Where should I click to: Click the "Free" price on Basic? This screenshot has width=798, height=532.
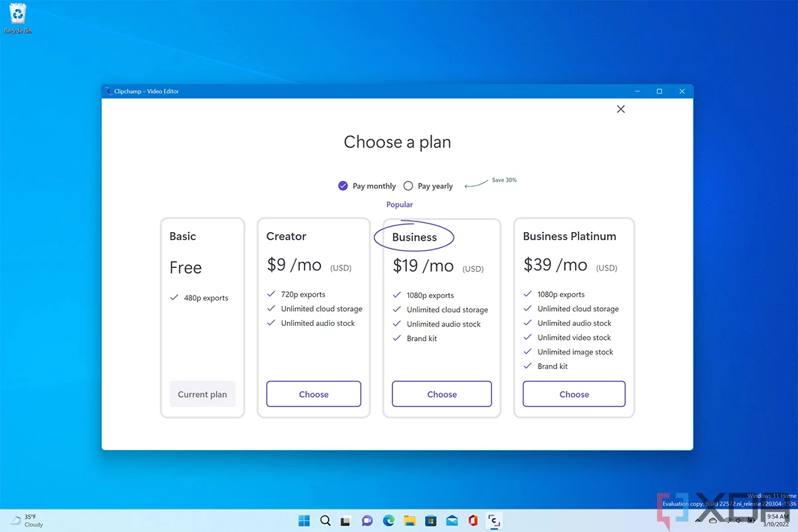pos(186,268)
